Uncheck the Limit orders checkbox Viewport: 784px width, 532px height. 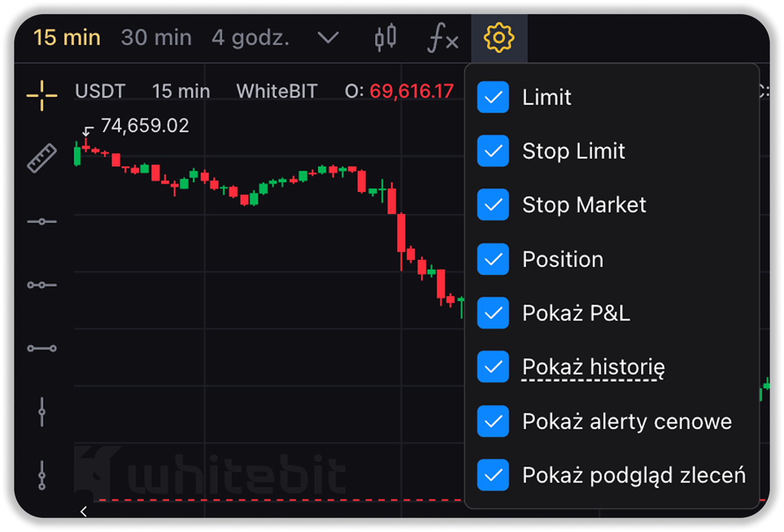[493, 97]
